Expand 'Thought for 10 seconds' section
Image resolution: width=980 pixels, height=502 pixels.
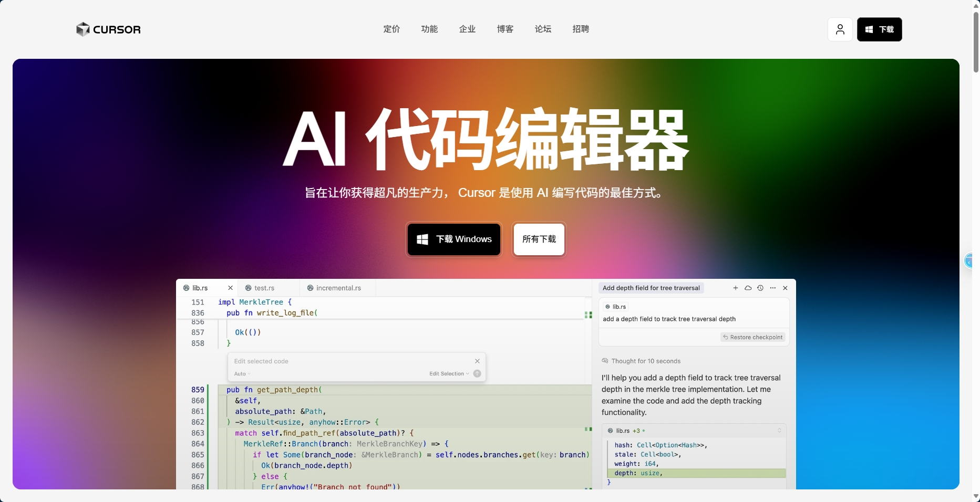click(641, 361)
